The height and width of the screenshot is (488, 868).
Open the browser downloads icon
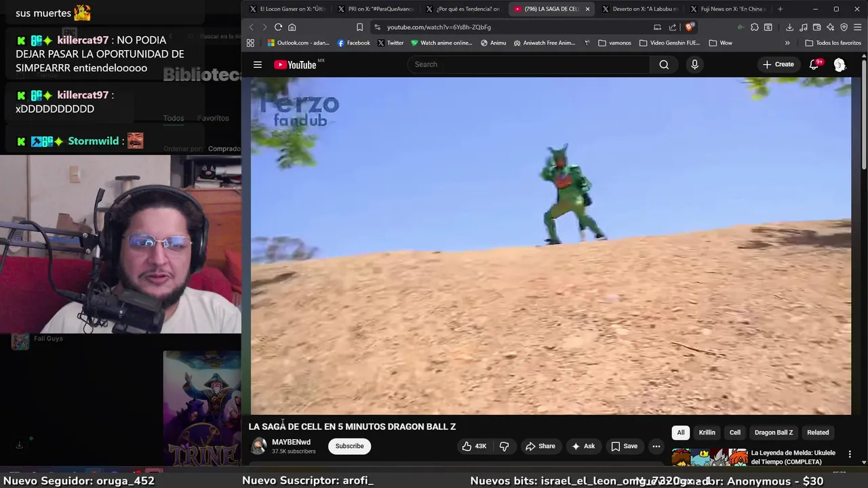(x=789, y=27)
